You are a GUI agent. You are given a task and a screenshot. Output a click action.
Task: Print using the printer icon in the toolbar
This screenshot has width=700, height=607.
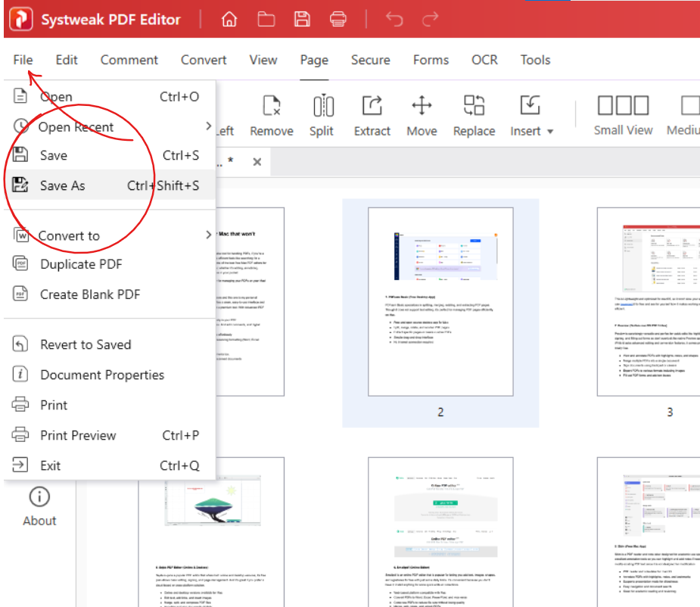(x=338, y=19)
